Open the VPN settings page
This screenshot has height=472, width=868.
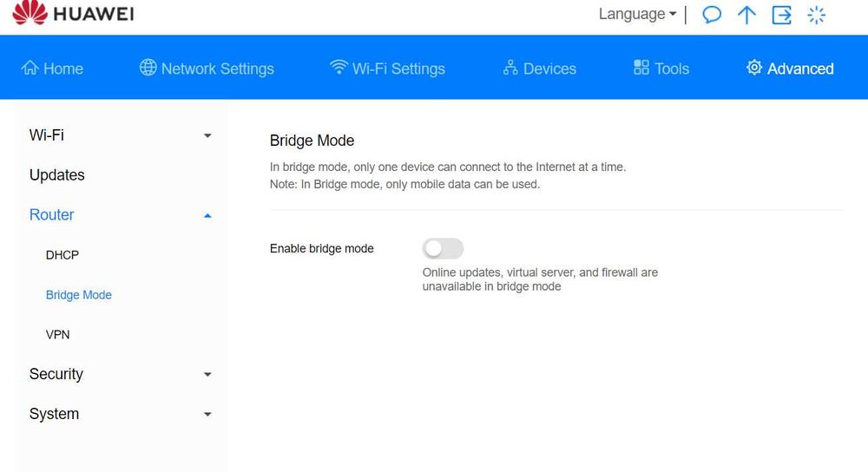tap(57, 335)
